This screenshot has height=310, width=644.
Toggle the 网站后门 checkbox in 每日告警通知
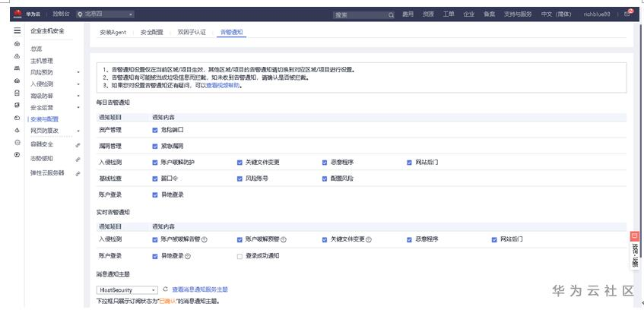click(x=409, y=162)
